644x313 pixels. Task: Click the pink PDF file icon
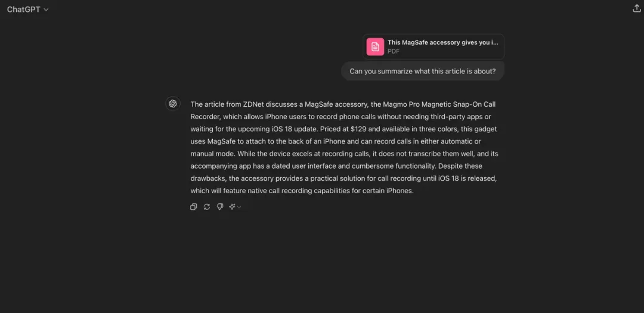coord(376,47)
